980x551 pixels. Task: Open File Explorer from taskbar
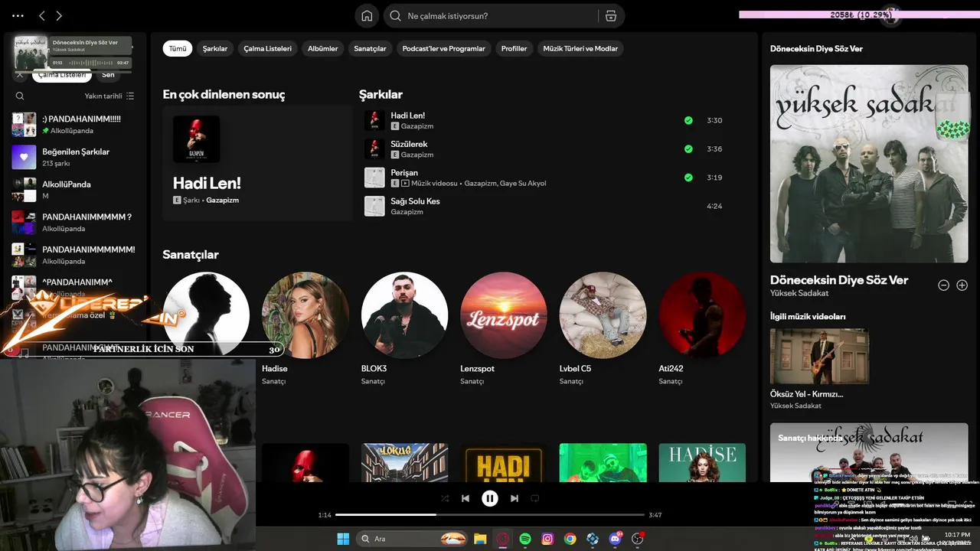[x=480, y=539]
